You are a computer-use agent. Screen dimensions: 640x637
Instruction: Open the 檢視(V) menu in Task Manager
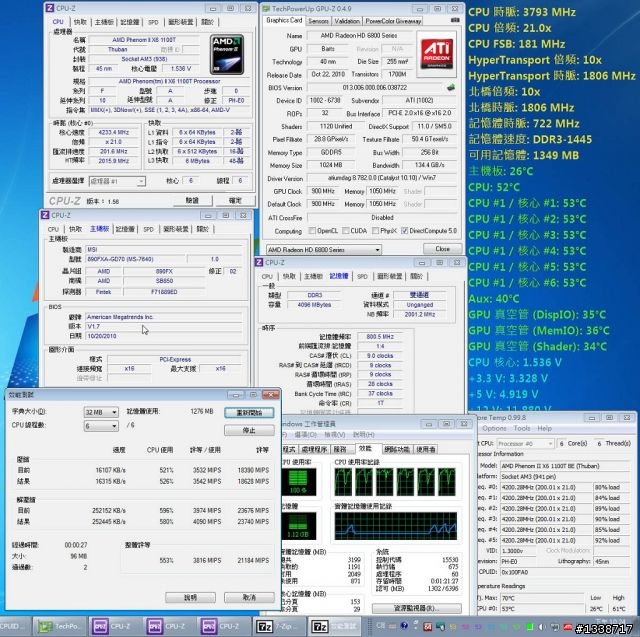(x=335, y=435)
